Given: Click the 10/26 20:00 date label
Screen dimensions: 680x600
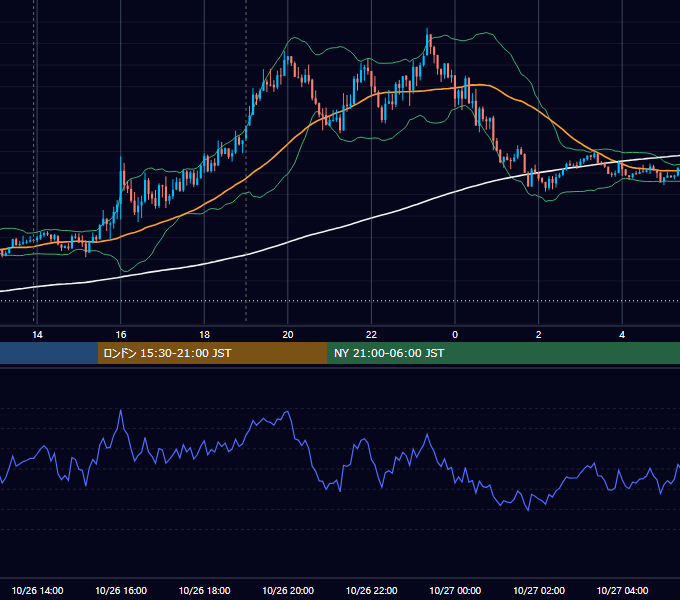Looking at the screenshot, I should tap(288, 590).
